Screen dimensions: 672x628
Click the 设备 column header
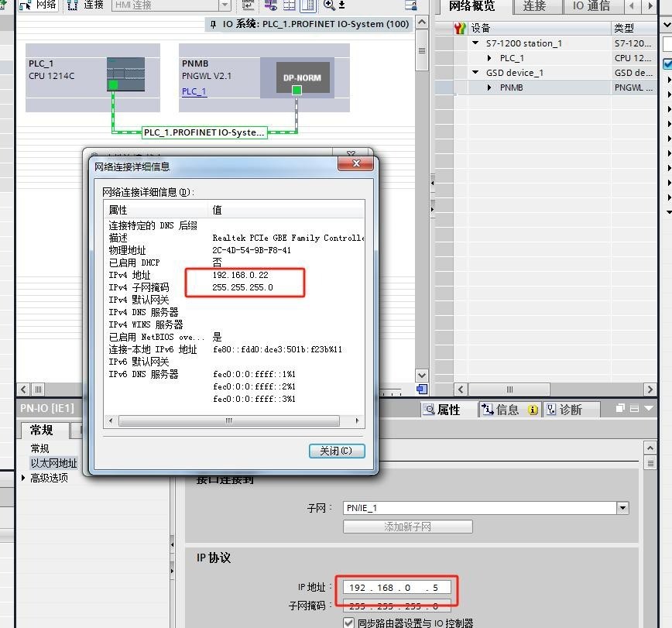click(x=539, y=29)
